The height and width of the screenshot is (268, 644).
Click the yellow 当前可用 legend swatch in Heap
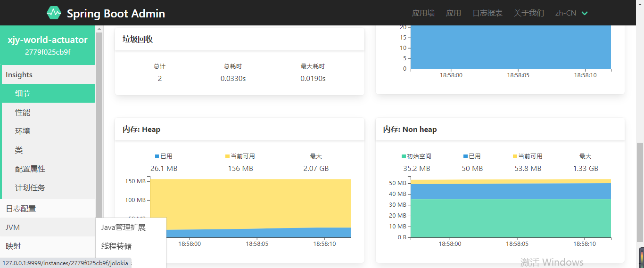(x=227, y=156)
